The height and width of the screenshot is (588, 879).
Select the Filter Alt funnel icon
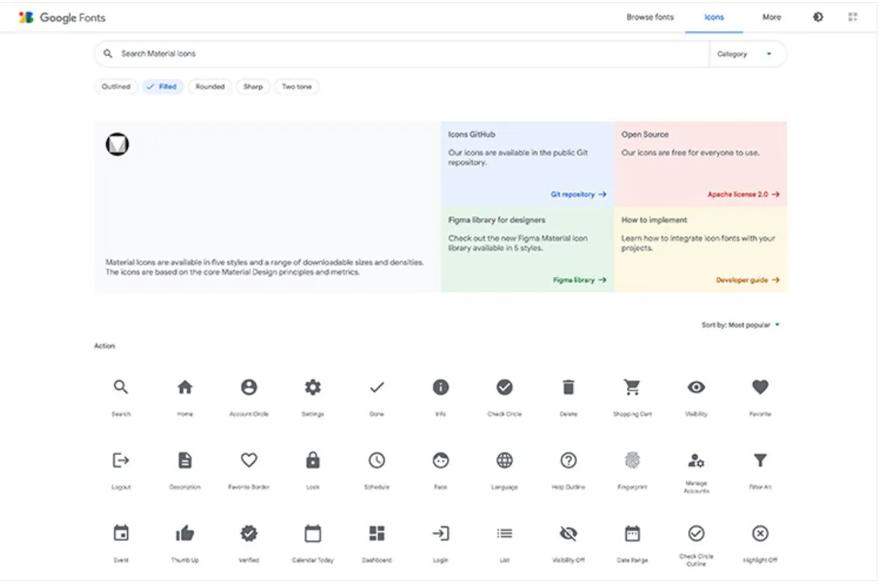[760, 460]
